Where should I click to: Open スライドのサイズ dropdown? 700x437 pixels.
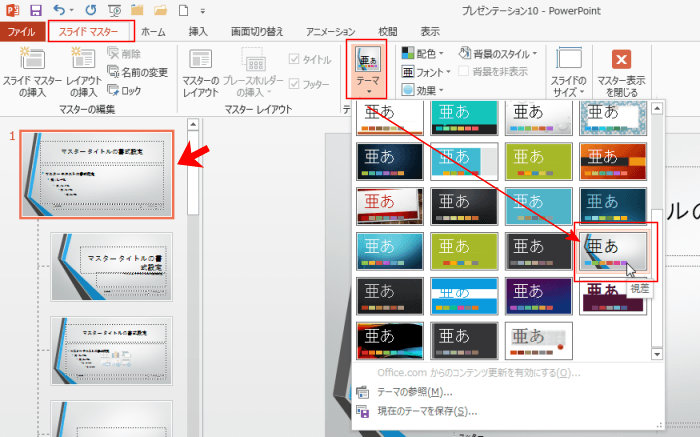[x=569, y=71]
